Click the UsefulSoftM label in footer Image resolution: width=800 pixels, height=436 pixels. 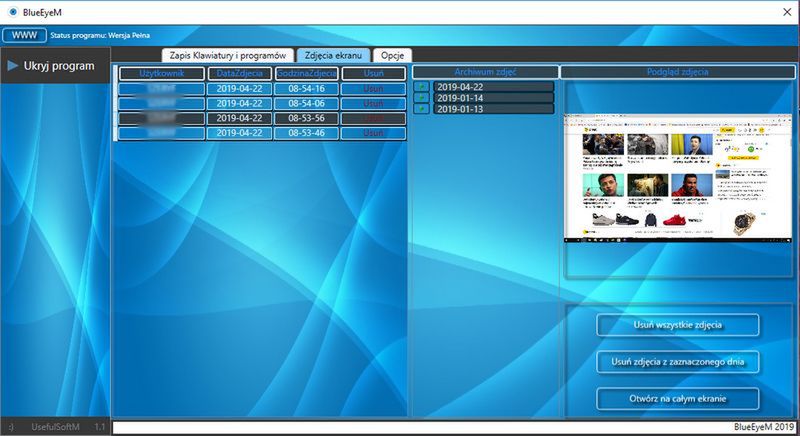(55, 427)
